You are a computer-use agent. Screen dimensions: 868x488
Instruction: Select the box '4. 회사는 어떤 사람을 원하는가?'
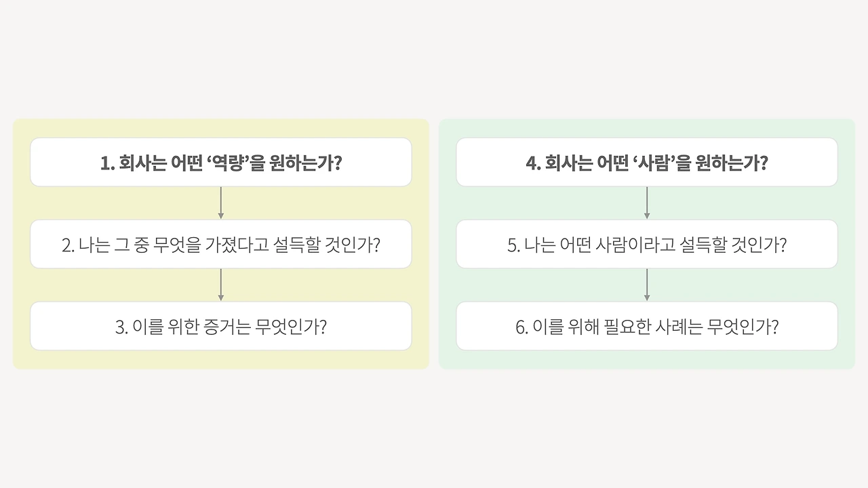pyautogui.click(x=647, y=162)
